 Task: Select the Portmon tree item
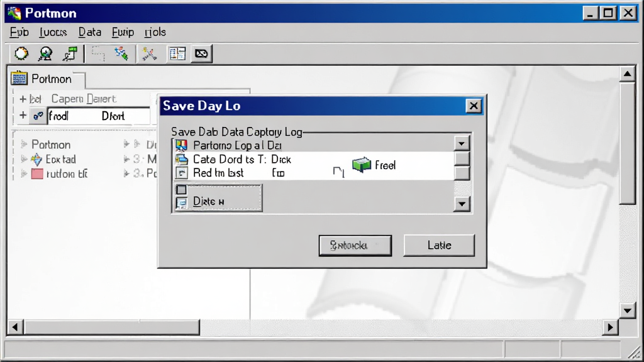click(51, 145)
